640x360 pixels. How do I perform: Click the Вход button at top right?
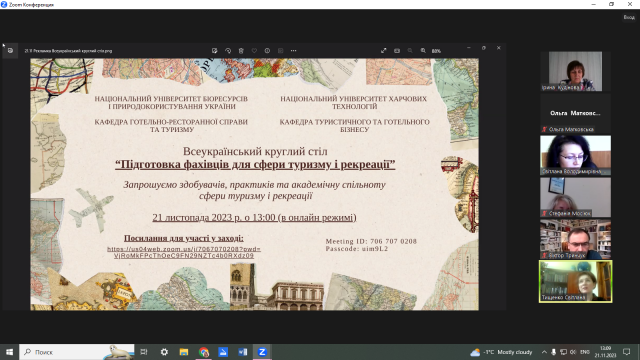(x=629, y=17)
